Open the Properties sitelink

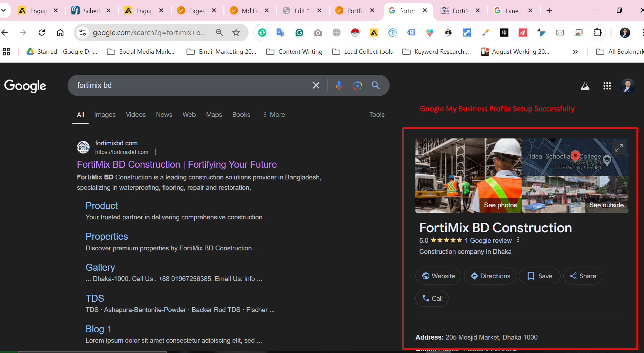(107, 237)
